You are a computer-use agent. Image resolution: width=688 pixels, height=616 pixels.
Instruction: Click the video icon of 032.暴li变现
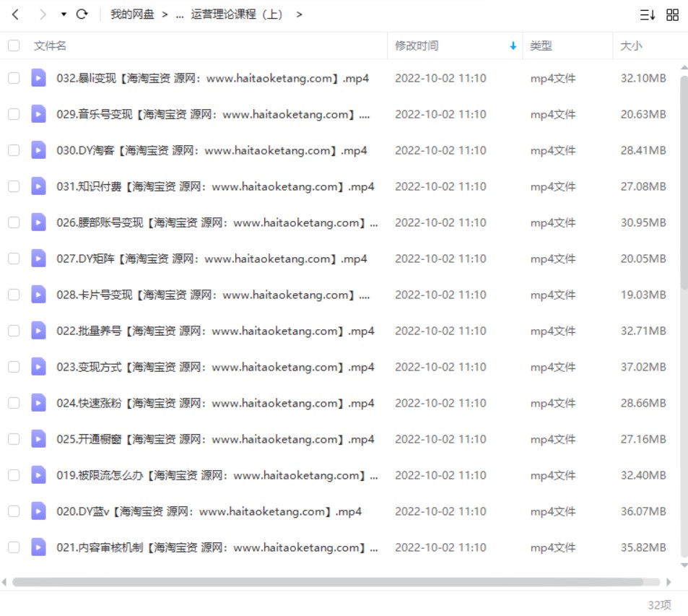pos(38,78)
